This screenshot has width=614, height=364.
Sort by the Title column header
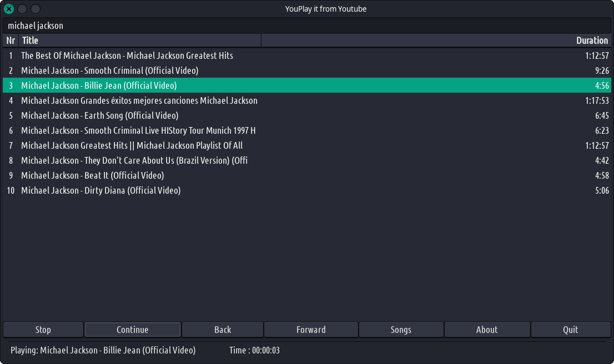(140, 41)
